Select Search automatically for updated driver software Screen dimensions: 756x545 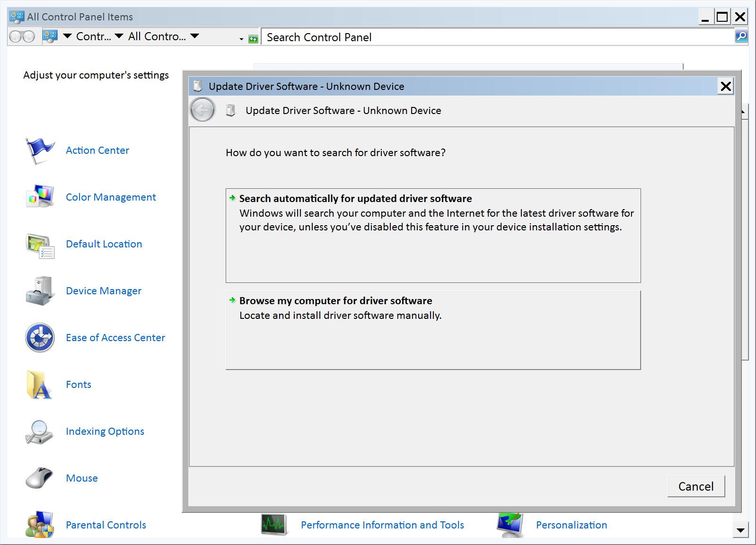click(355, 199)
